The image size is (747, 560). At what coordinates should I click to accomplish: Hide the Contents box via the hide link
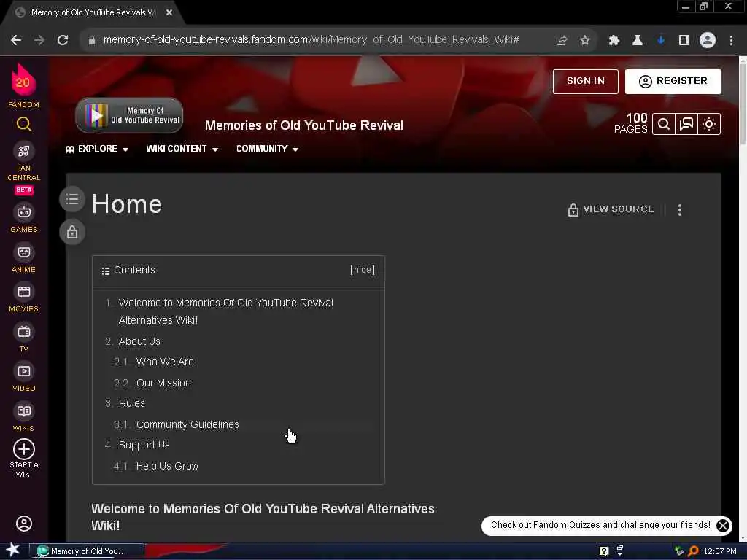[363, 270]
